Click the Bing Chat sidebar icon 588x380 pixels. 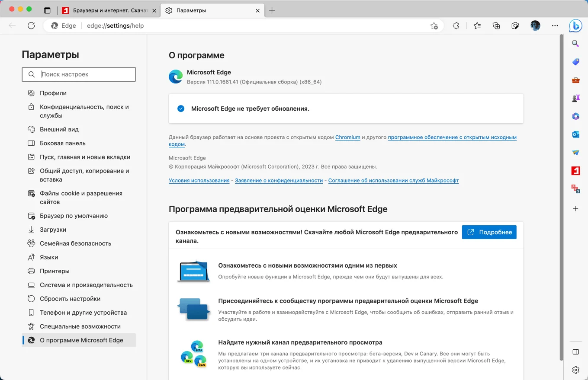click(x=575, y=26)
